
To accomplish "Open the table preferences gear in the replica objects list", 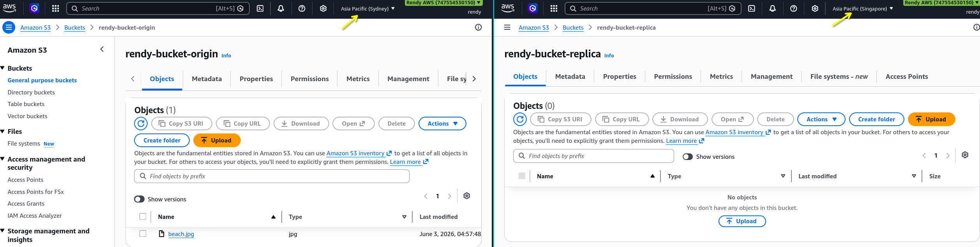I will pyautogui.click(x=965, y=155).
